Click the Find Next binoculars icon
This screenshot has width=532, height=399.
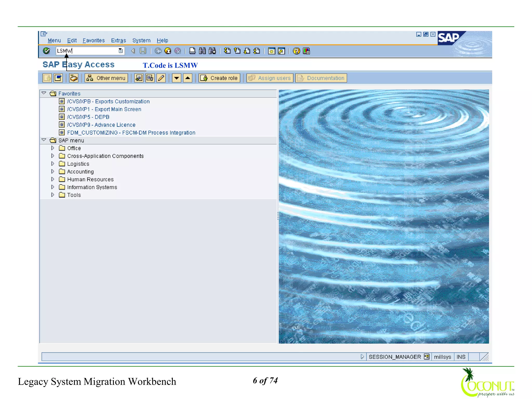coord(212,51)
